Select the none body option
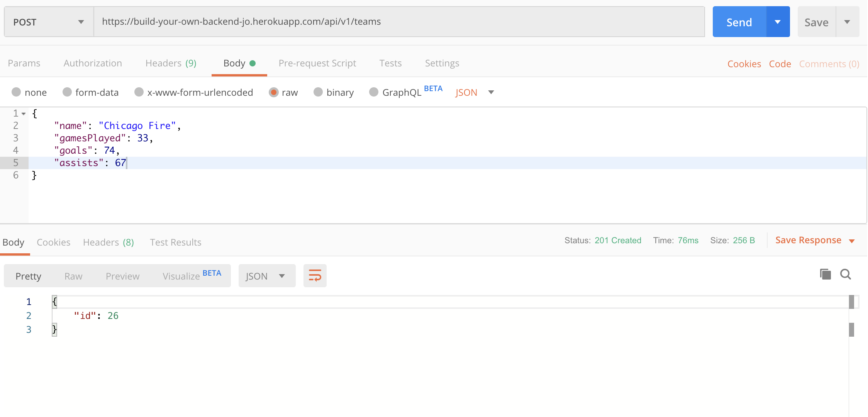 29,92
